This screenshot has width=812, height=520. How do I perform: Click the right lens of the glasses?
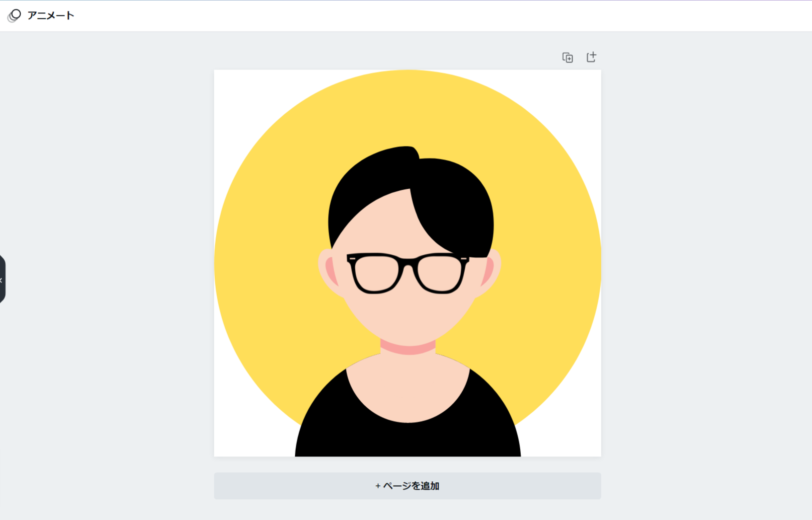(x=439, y=273)
